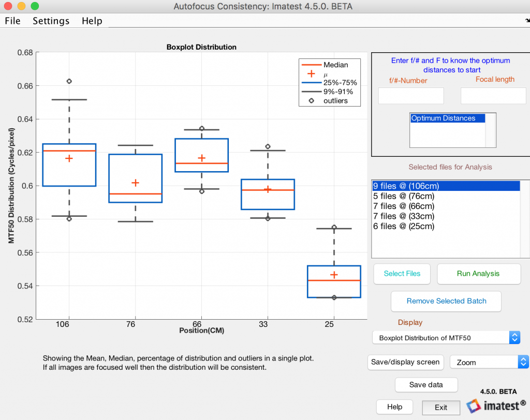Click the mean plus marker for position 25

pyautogui.click(x=334, y=275)
